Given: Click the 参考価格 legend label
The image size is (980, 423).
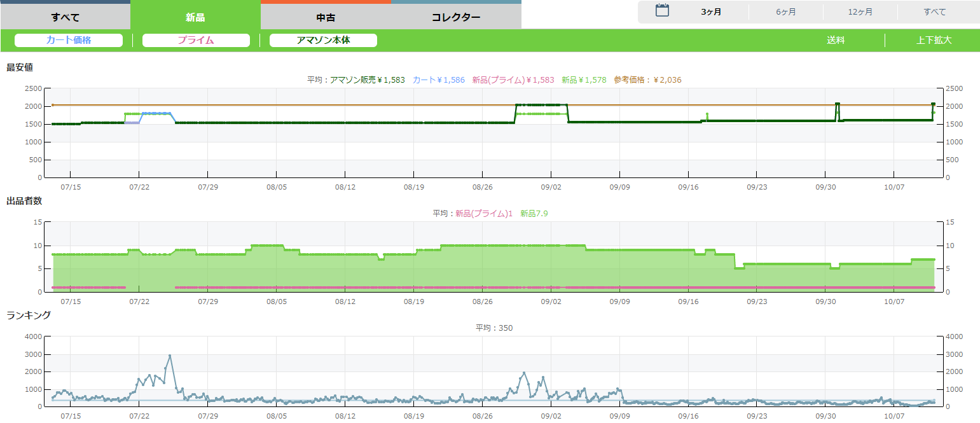Looking at the screenshot, I should 647,80.
